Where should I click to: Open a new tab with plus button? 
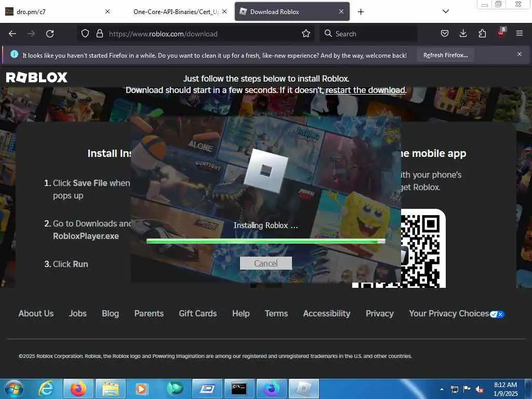pyautogui.click(x=361, y=12)
